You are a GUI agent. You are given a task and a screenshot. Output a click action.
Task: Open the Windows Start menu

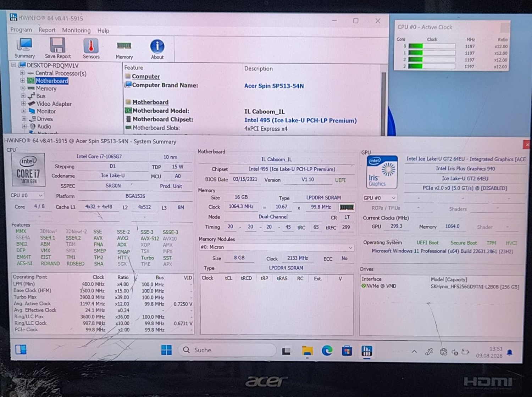[166, 350]
